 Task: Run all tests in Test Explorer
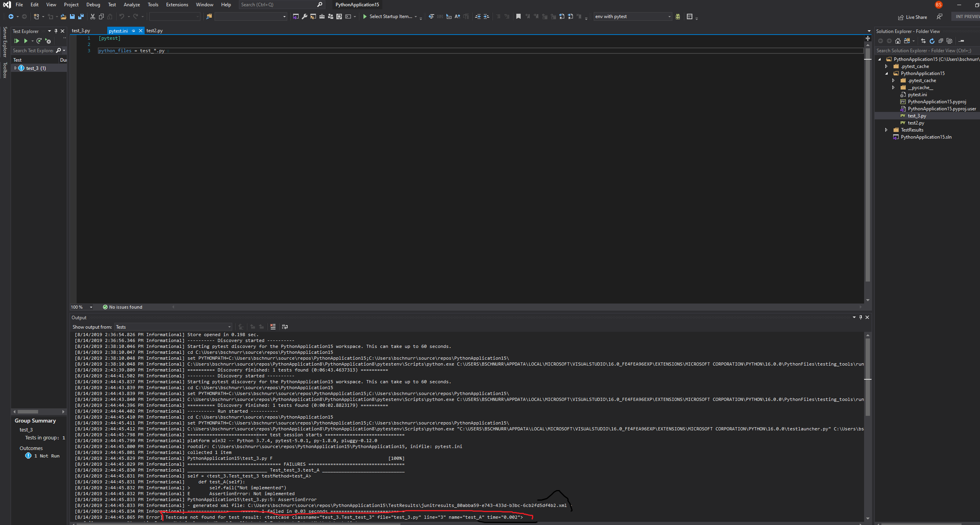(x=17, y=41)
